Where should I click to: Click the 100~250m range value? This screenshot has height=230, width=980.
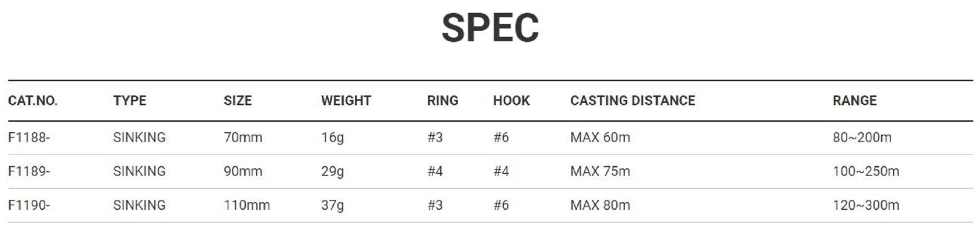tap(866, 171)
